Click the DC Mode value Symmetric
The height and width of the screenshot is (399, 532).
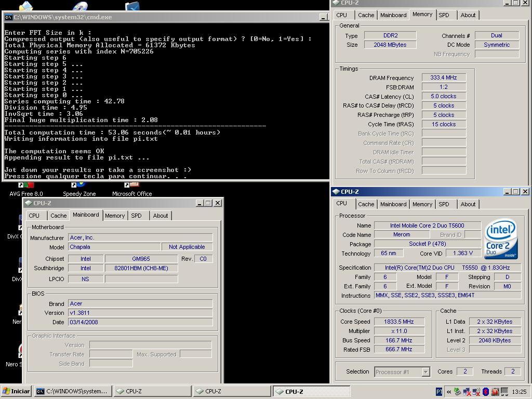[x=497, y=45]
